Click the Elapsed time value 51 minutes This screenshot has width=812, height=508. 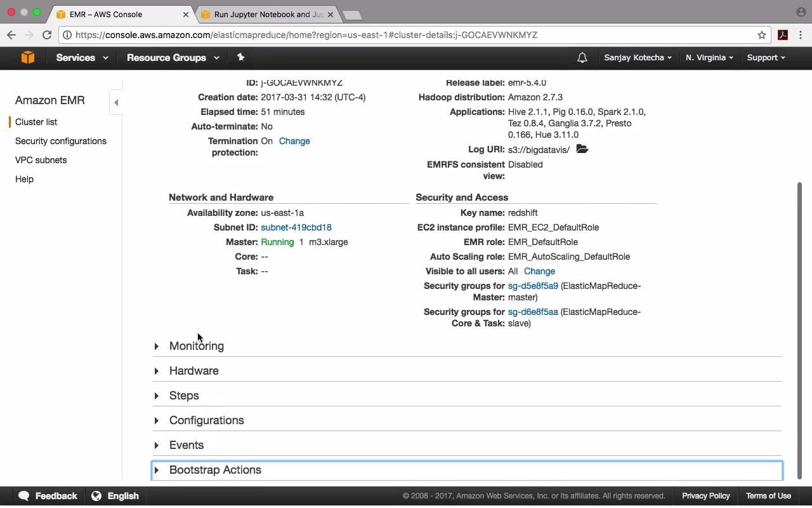(283, 112)
